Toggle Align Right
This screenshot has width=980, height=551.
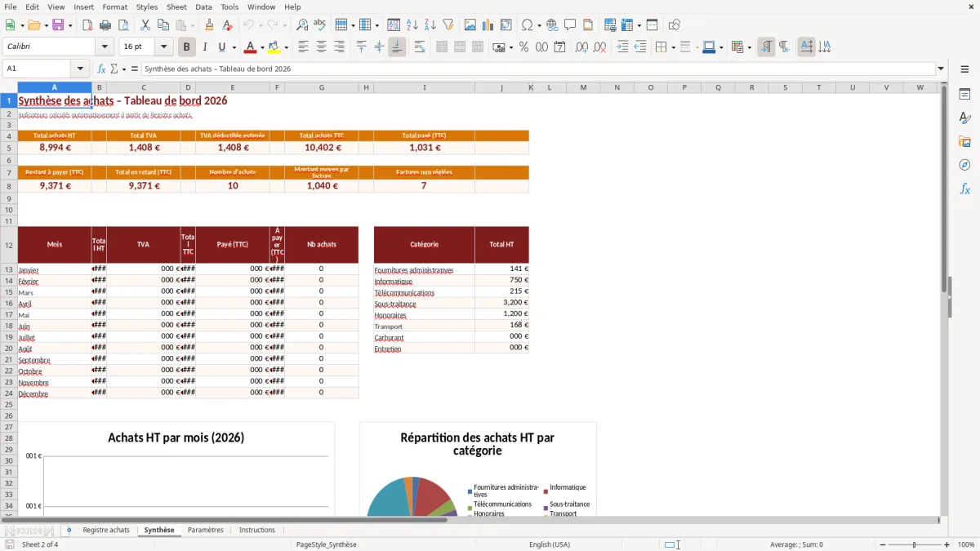point(339,47)
